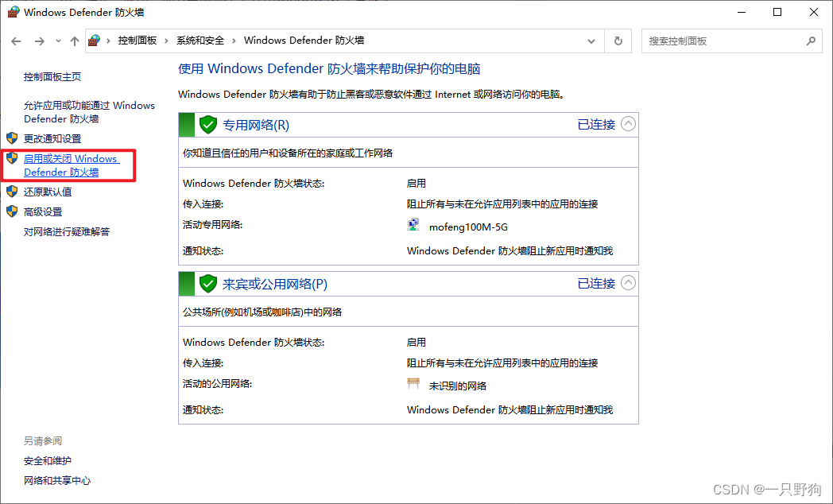This screenshot has height=504, width=833.
Task: Click the search control panel field
Action: pyautogui.click(x=731, y=41)
